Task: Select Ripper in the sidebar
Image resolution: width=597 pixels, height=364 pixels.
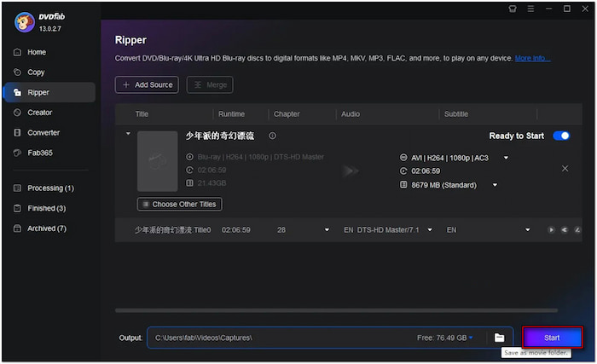Action: pos(49,92)
